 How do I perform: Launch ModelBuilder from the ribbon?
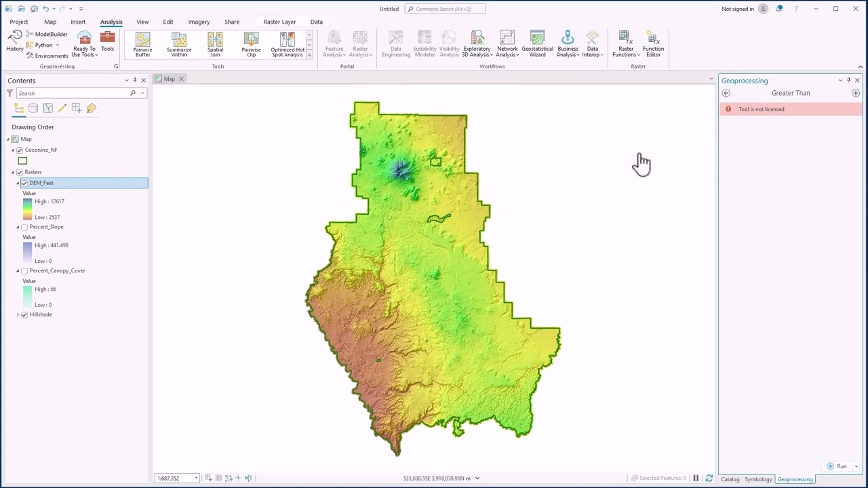click(x=47, y=34)
